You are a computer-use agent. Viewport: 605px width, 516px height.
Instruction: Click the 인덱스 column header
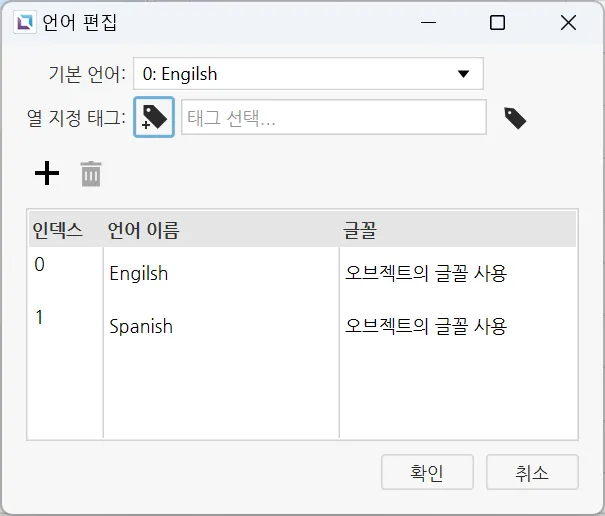point(57,231)
